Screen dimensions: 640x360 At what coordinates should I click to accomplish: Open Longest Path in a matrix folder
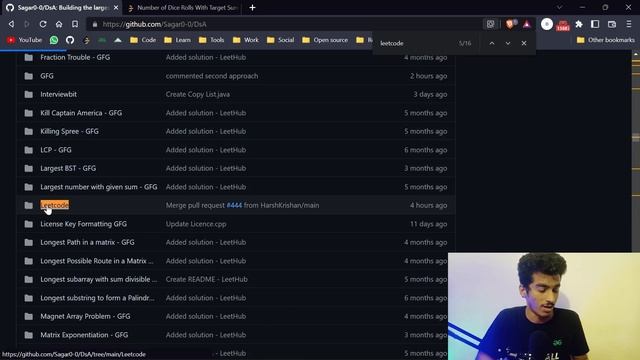tap(87, 242)
